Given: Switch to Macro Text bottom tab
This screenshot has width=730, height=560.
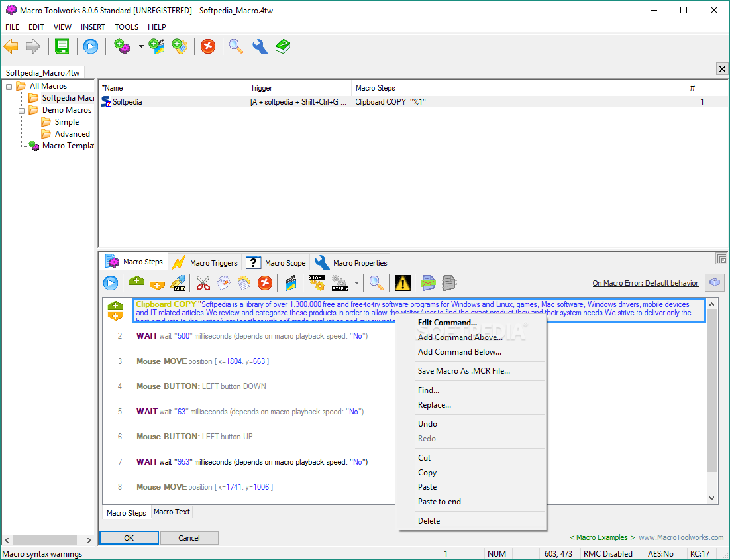Looking at the screenshot, I should click(172, 512).
